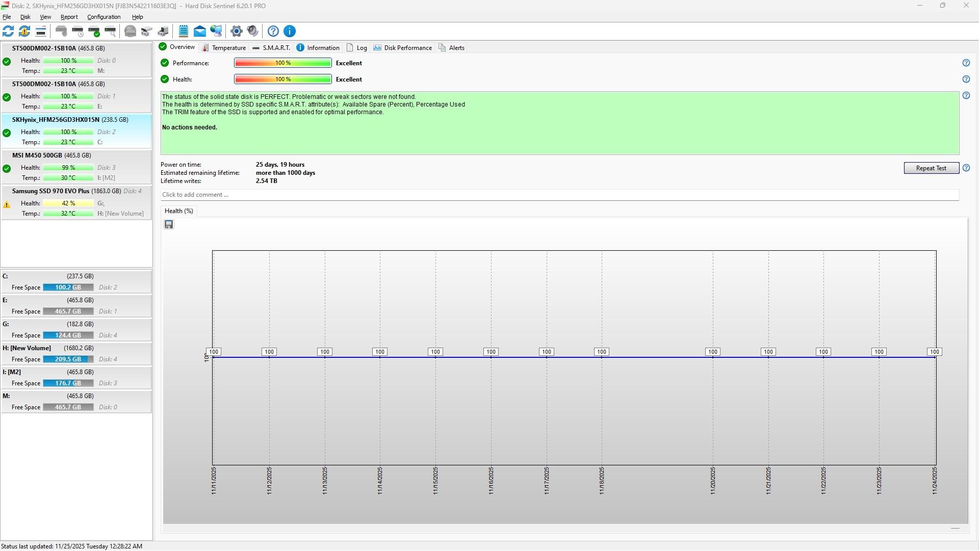Click the Health 100% gradient bar
This screenshot has height=551, width=980.
pyautogui.click(x=283, y=80)
